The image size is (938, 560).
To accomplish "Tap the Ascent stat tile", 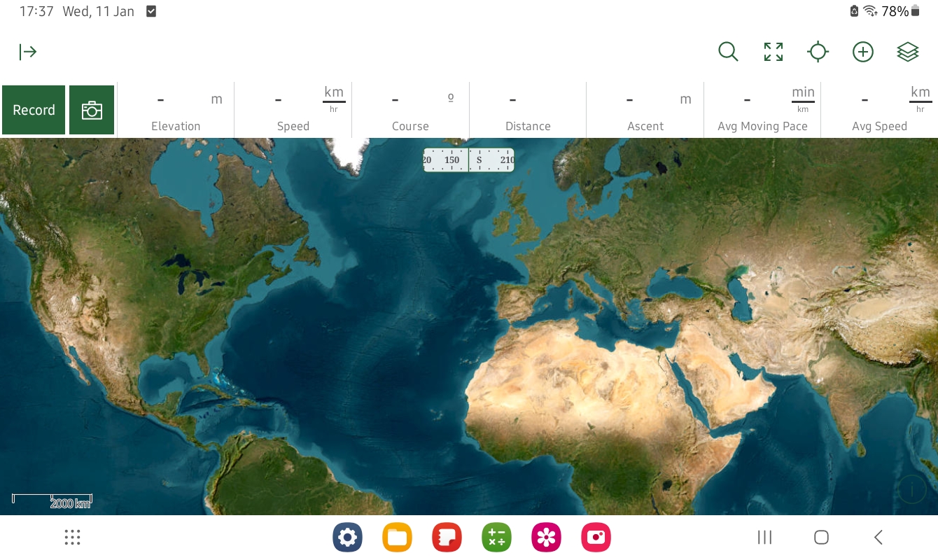I will point(645,110).
